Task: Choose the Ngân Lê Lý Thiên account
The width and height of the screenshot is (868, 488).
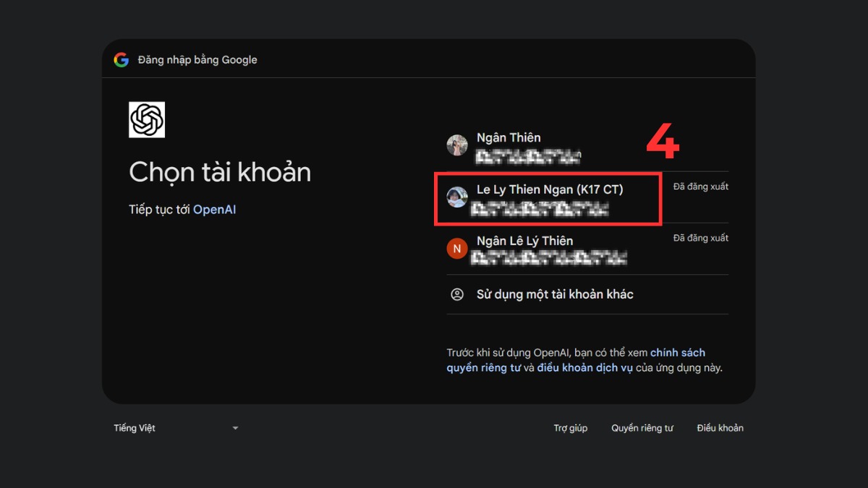Action: pos(587,249)
